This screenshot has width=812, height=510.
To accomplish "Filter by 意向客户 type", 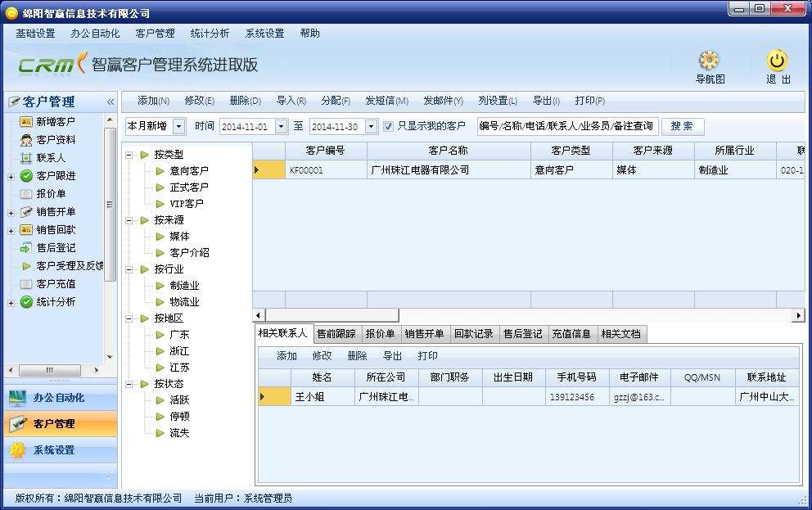I will tap(189, 171).
